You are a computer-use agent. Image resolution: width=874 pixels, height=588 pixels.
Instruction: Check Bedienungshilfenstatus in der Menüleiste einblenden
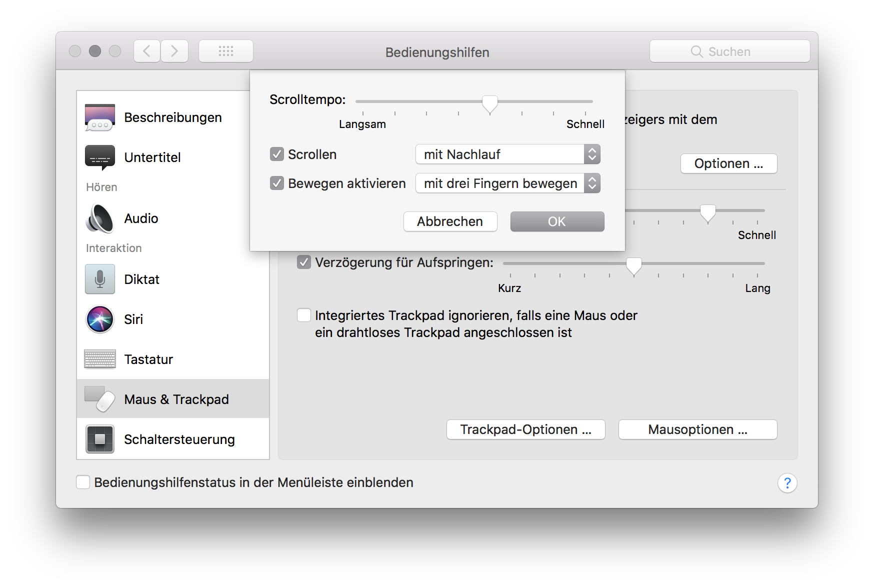click(83, 482)
